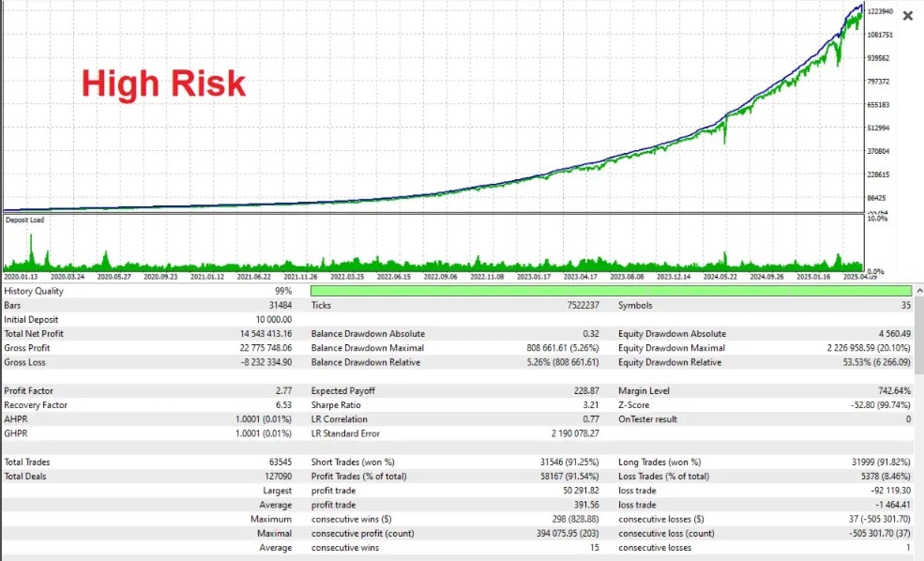Select average consecutive wins value 15

pos(595,548)
